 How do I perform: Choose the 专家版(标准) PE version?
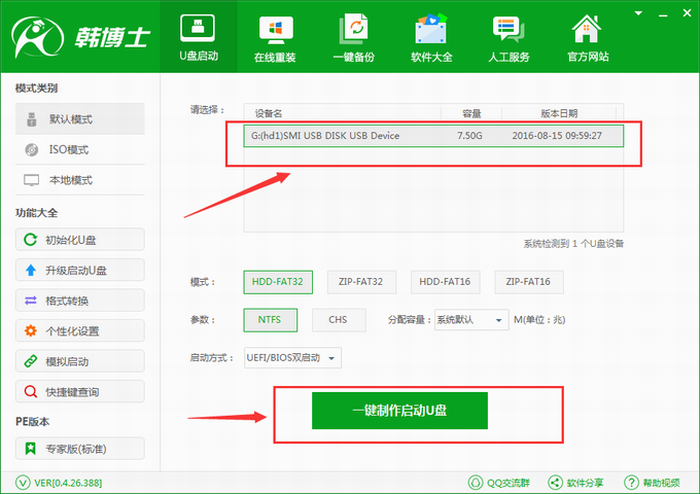80,448
